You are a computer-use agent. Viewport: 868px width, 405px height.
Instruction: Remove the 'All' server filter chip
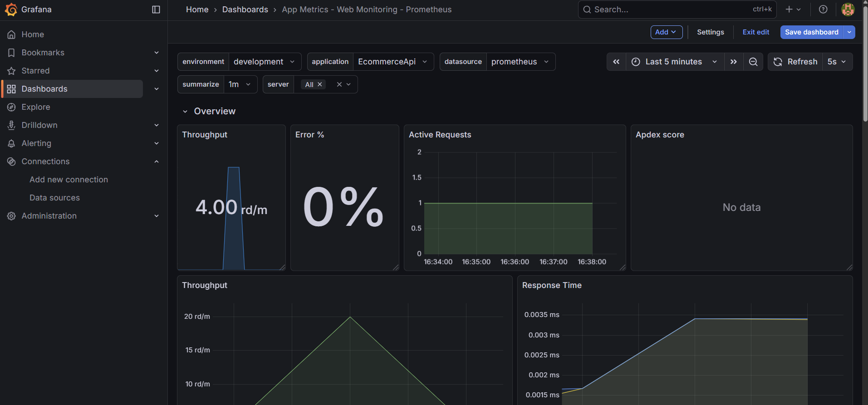coord(320,84)
